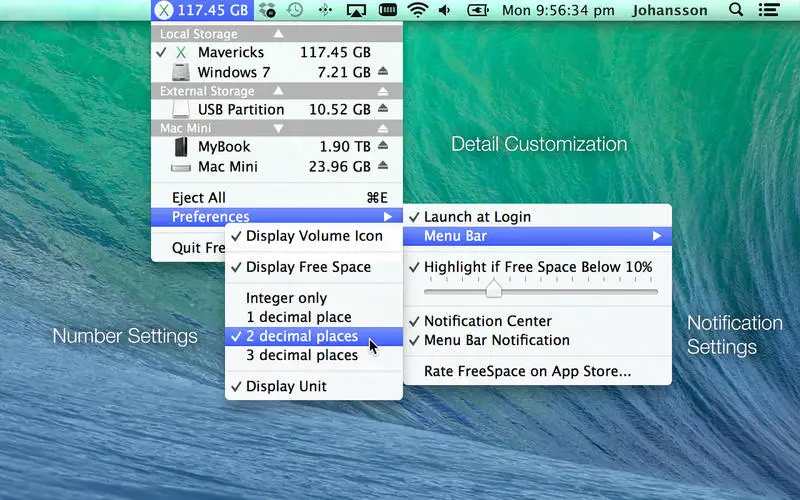This screenshot has height=500, width=800.
Task: Eject all External Storage volumes via header icon
Action: coord(383,91)
